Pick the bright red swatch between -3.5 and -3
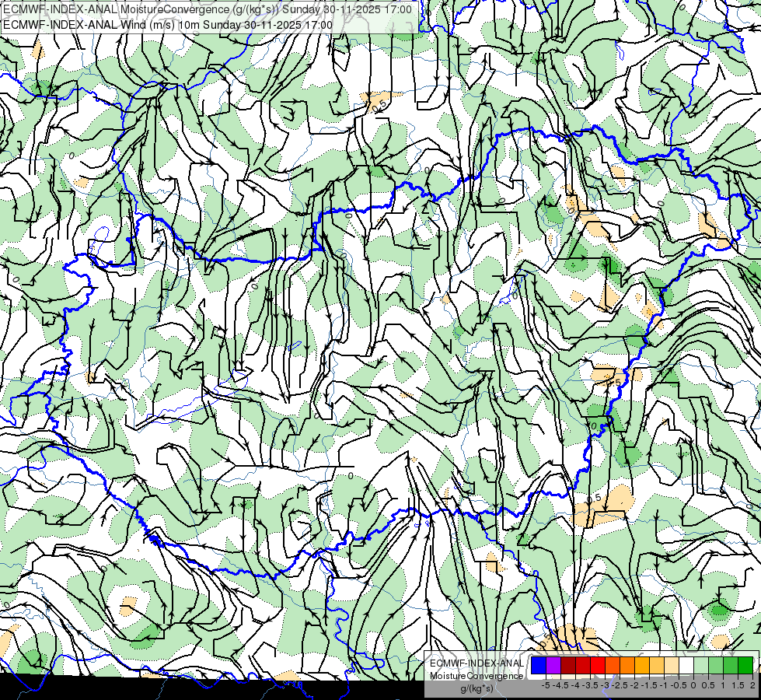Viewport: 761px width, 700px height. coord(598,666)
